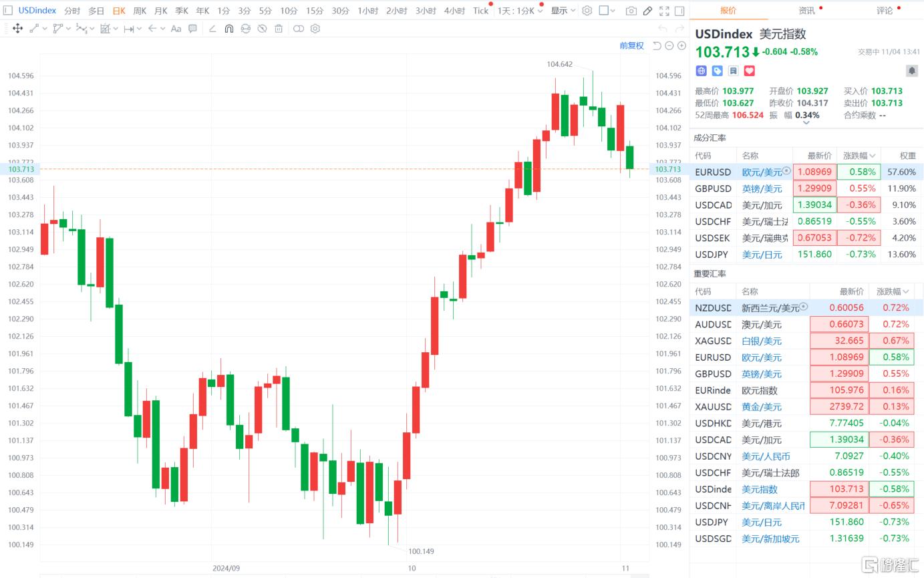The image size is (924, 578).
Task: Add a comment bubble annotation
Action: (x=192, y=29)
